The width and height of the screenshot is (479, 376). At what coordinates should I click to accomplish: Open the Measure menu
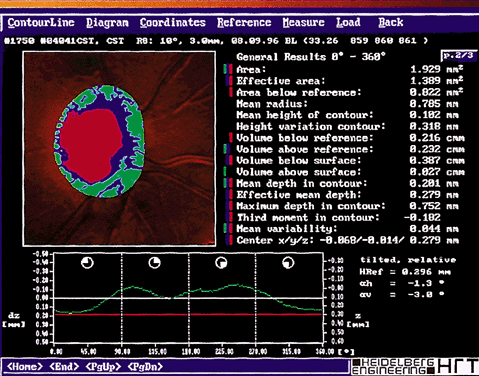click(x=303, y=23)
